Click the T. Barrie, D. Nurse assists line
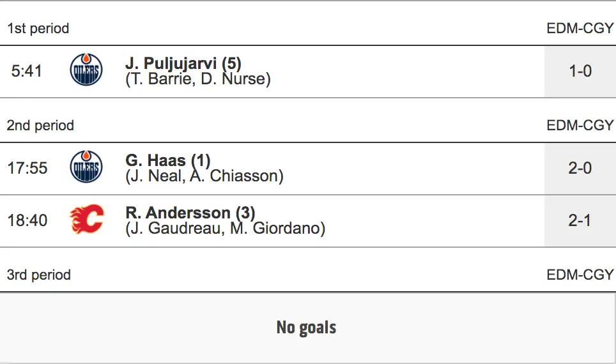616x364 pixels. click(198, 79)
